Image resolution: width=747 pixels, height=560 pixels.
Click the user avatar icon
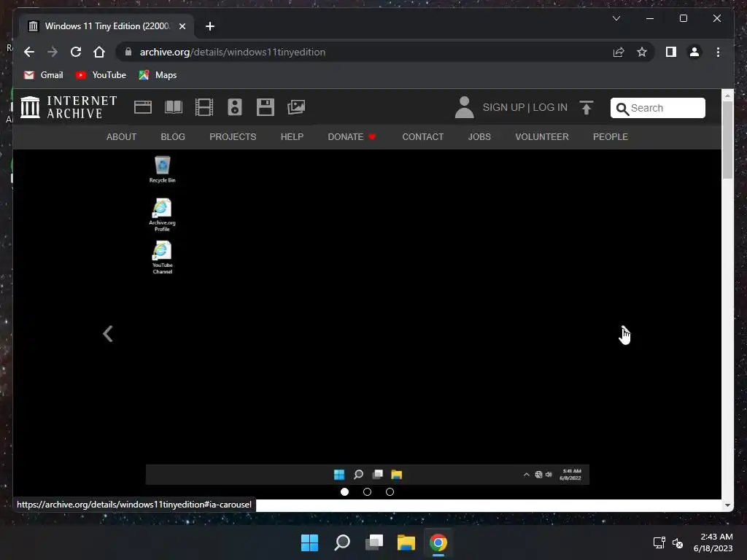[x=464, y=107]
